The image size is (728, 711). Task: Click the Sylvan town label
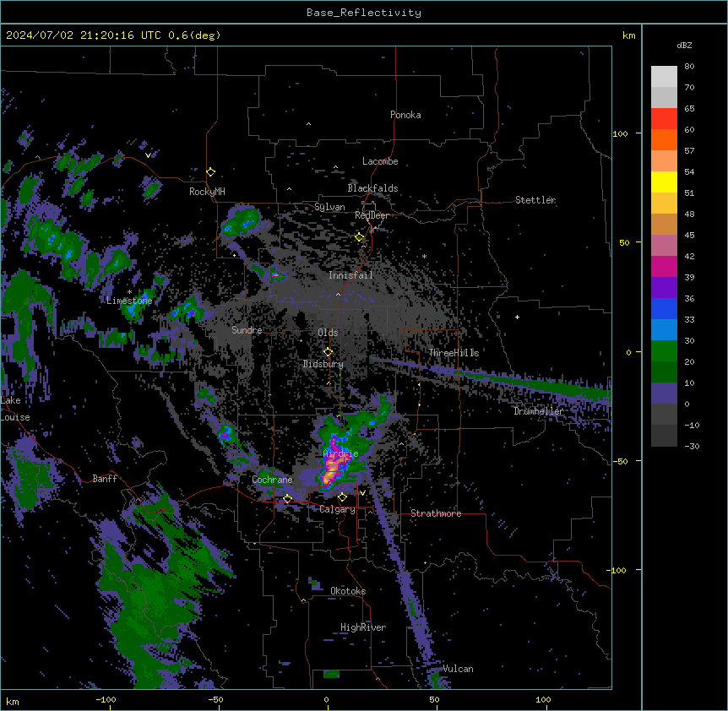329,207
